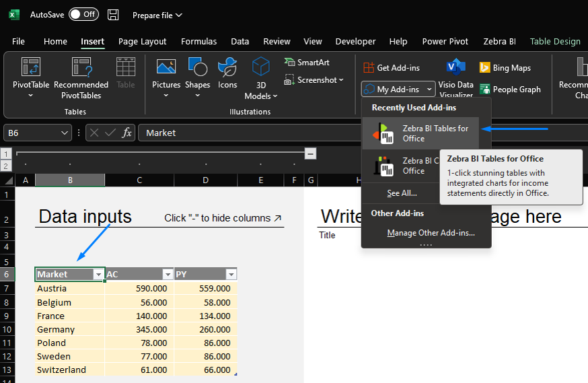Switch to the Home tab
This screenshot has width=588, height=383.
55,41
